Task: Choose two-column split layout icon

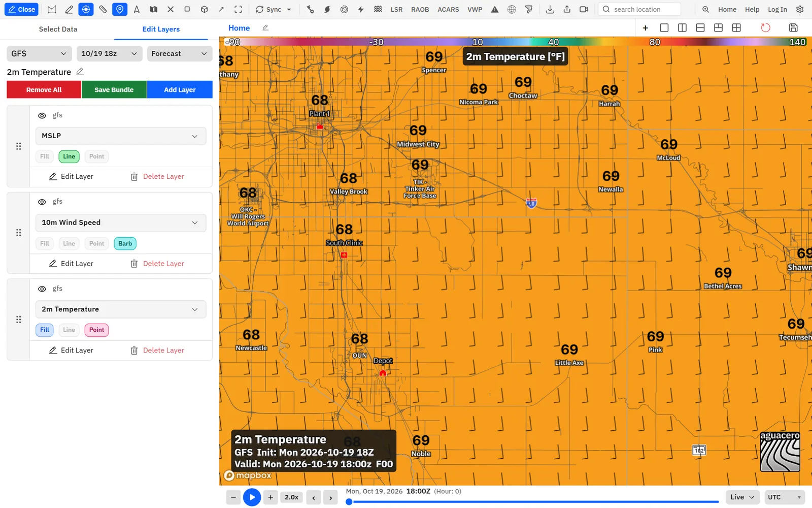Action: tap(682, 28)
